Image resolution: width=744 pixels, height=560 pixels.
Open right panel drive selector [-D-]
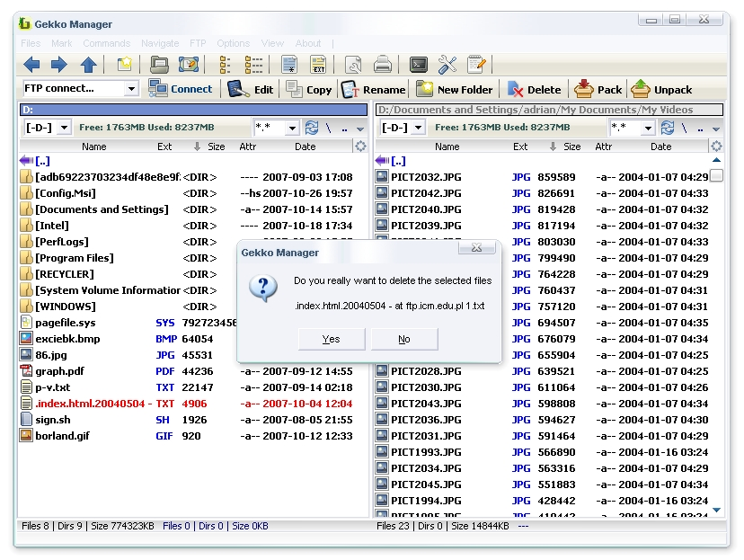pos(418,127)
